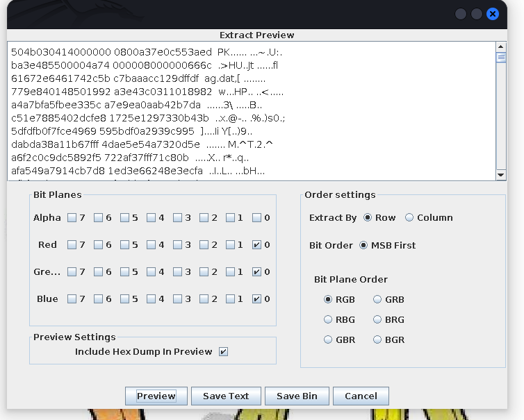Check the Green bit 5 checkbox
524x420 pixels.
pos(124,271)
